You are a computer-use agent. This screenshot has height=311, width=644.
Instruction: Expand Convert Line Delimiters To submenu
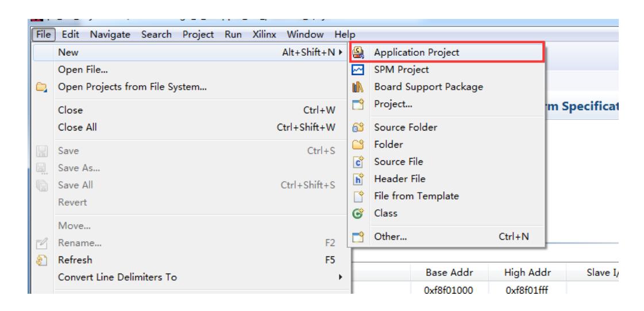(341, 277)
